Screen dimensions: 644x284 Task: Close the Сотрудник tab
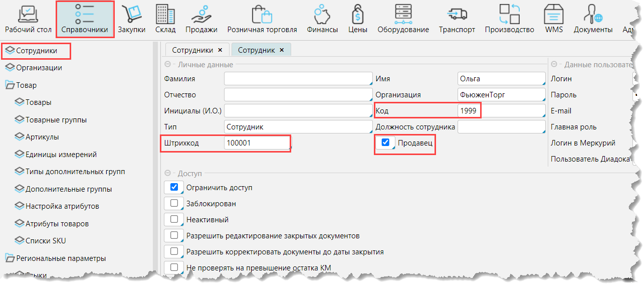282,50
